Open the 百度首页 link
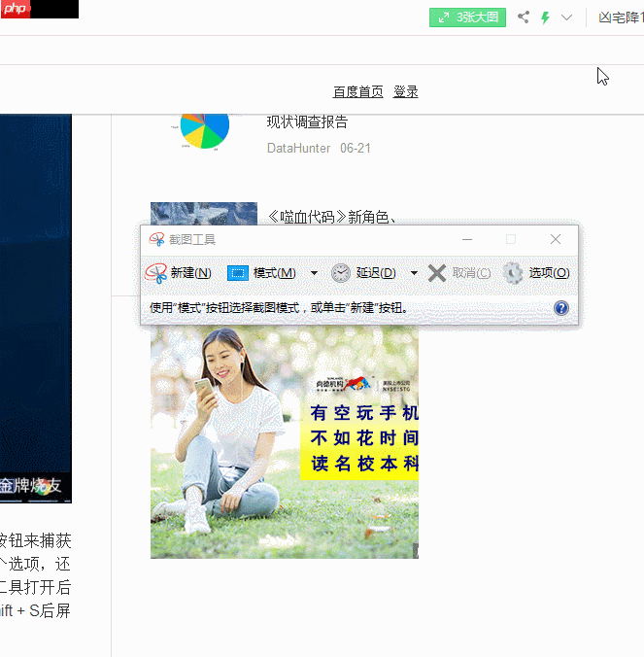The width and height of the screenshot is (644, 657). coord(358,91)
